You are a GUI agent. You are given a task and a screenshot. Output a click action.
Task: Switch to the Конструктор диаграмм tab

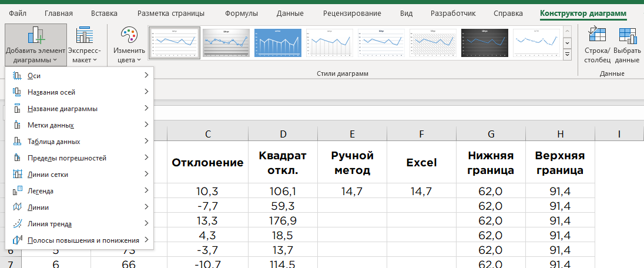coord(583,14)
